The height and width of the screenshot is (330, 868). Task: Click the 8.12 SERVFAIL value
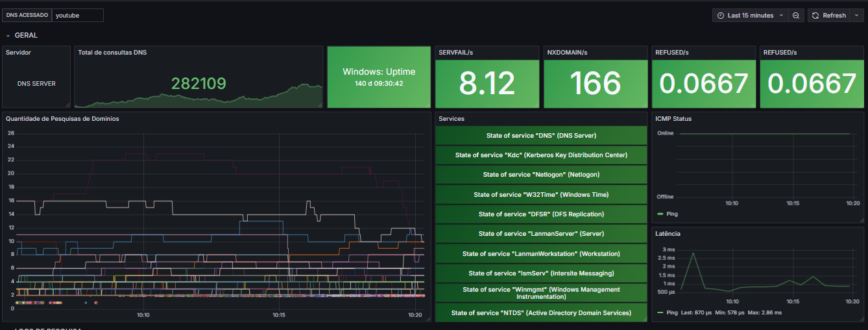pyautogui.click(x=487, y=83)
